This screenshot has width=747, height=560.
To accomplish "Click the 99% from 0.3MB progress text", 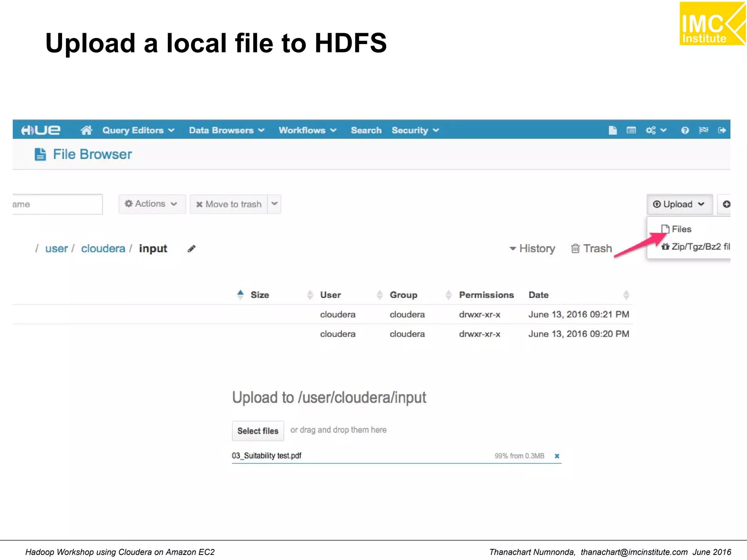I will (x=519, y=456).
